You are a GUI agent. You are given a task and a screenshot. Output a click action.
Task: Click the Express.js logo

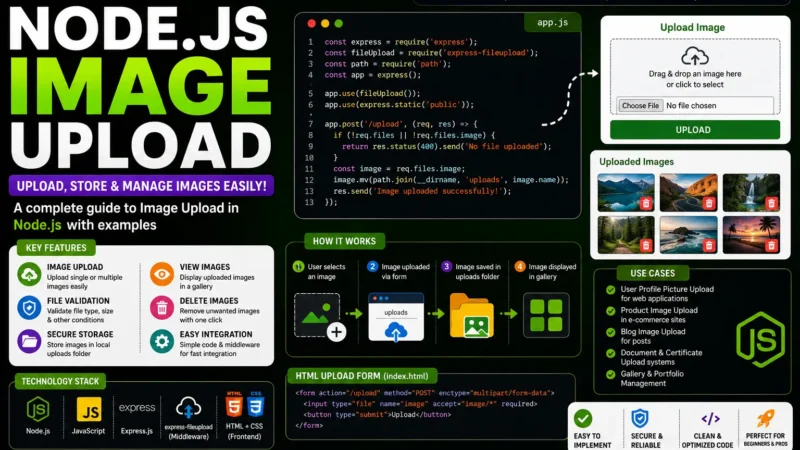pyautogui.click(x=137, y=408)
